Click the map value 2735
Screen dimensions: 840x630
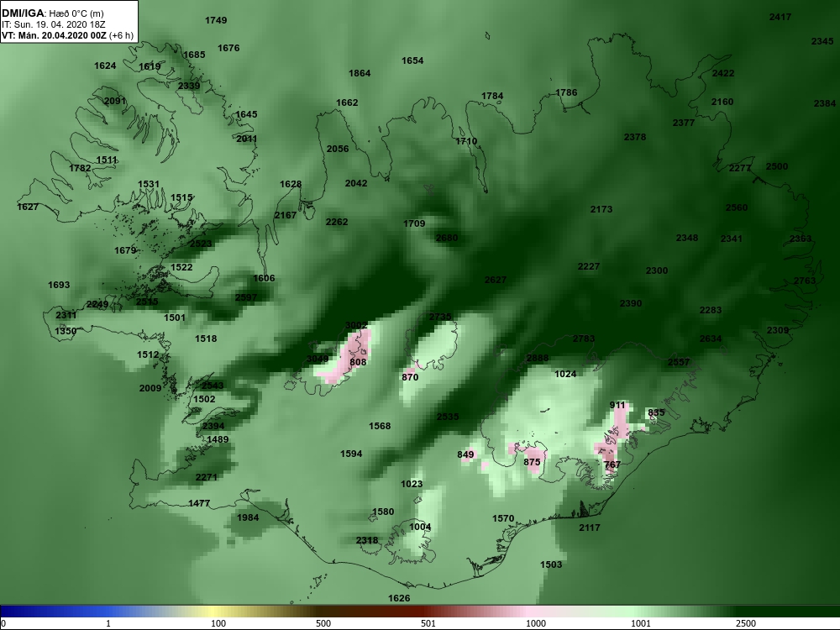pos(440,317)
